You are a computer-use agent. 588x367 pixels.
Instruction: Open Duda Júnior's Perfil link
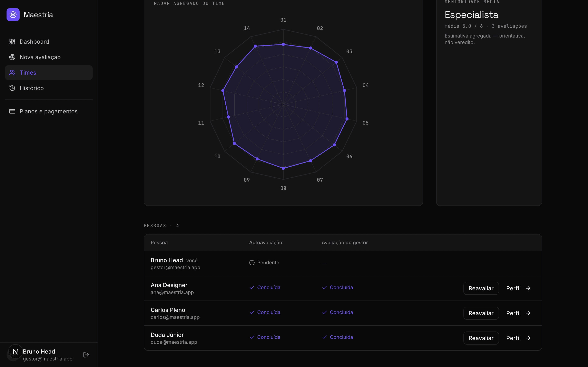(518, 338)
